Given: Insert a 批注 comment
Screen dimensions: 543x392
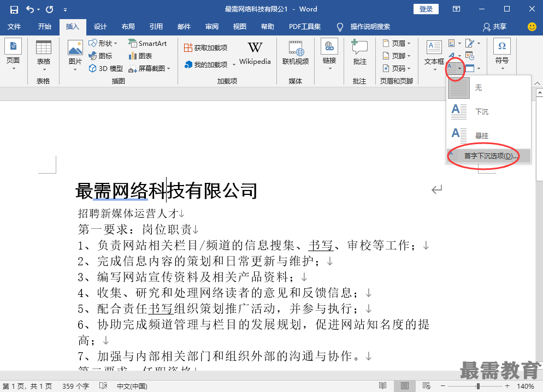Looking at the screenshot, I should pos(359,53).
